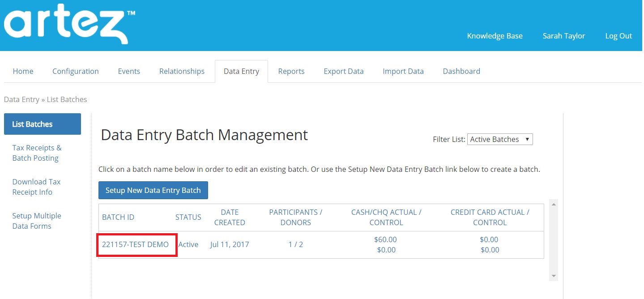Open the Knowledge Base link
Screen dimensions: 644x299
click(495, 36)
